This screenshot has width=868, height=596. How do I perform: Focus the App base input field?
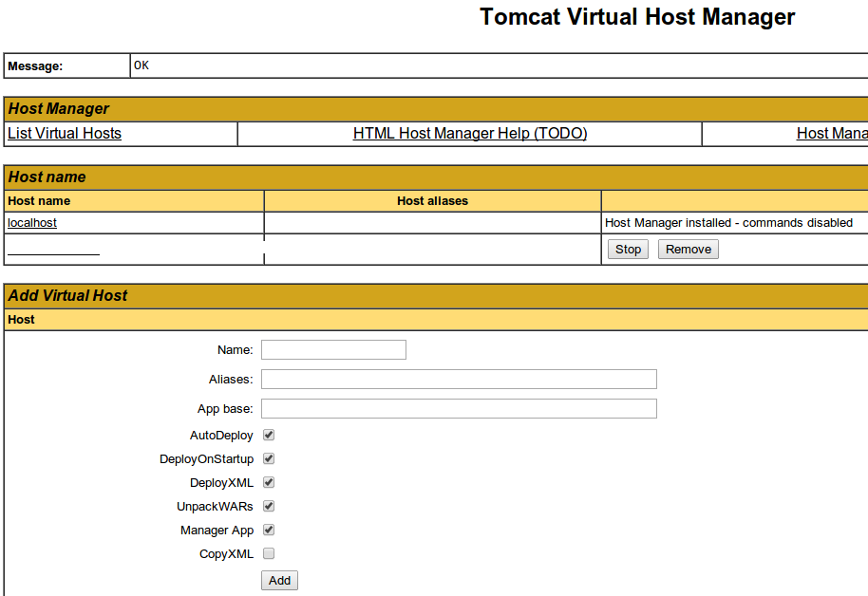[x=459, y=408]
